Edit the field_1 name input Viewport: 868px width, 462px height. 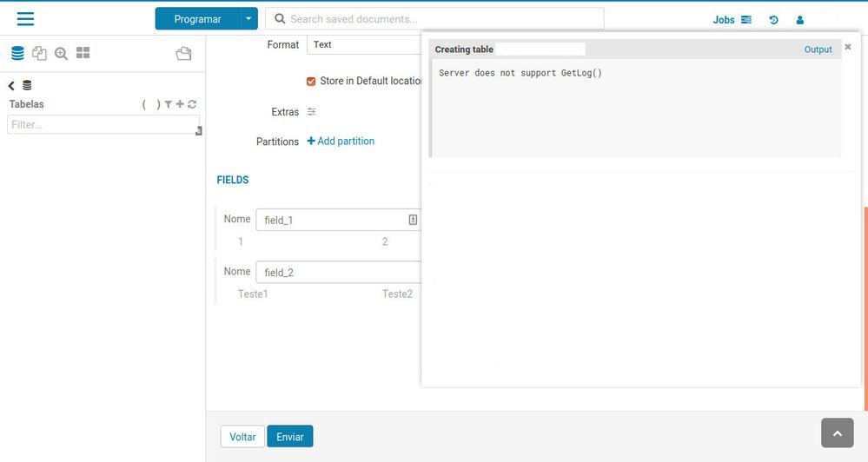[338, 220]
